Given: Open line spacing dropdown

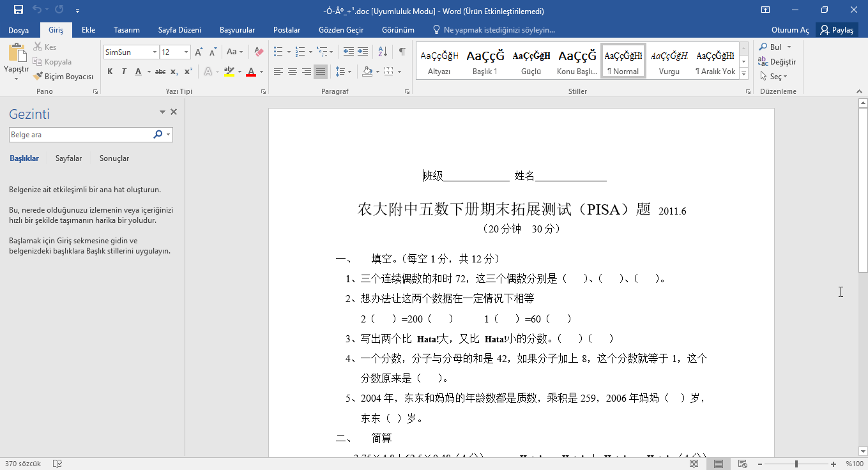Looking at the screenshot, I should tap(343, 72).
